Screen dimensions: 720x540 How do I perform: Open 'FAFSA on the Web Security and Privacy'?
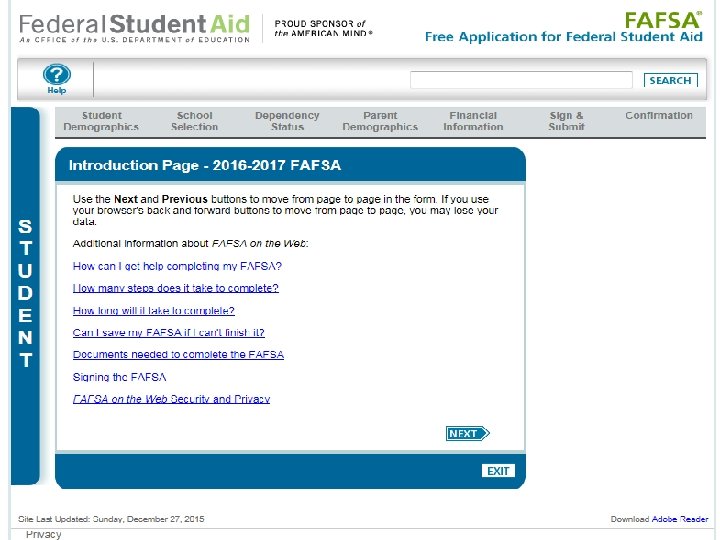[171, 399]
